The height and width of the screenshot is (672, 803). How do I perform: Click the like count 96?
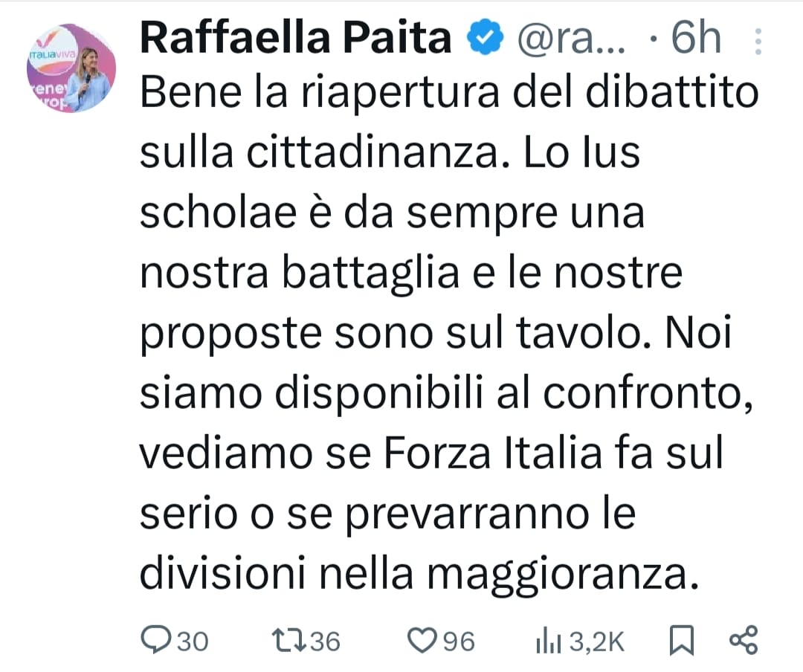(459, 641)
